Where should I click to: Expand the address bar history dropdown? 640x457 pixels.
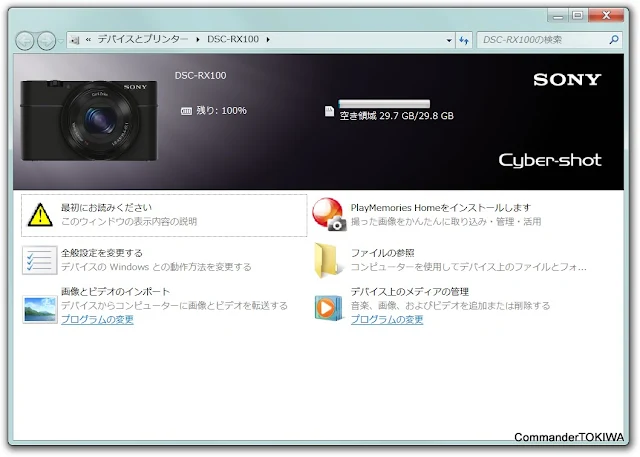[449, 40]
